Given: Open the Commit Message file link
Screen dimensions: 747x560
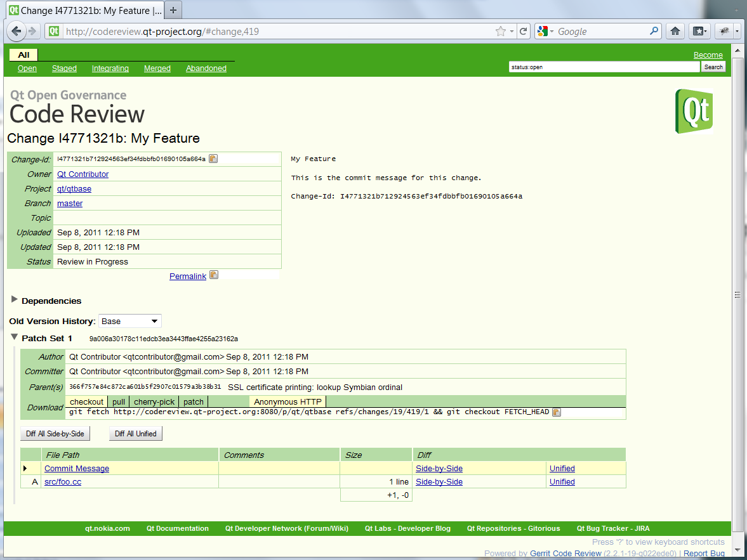Looking at the screenshot, I should [x=77, y=468].
